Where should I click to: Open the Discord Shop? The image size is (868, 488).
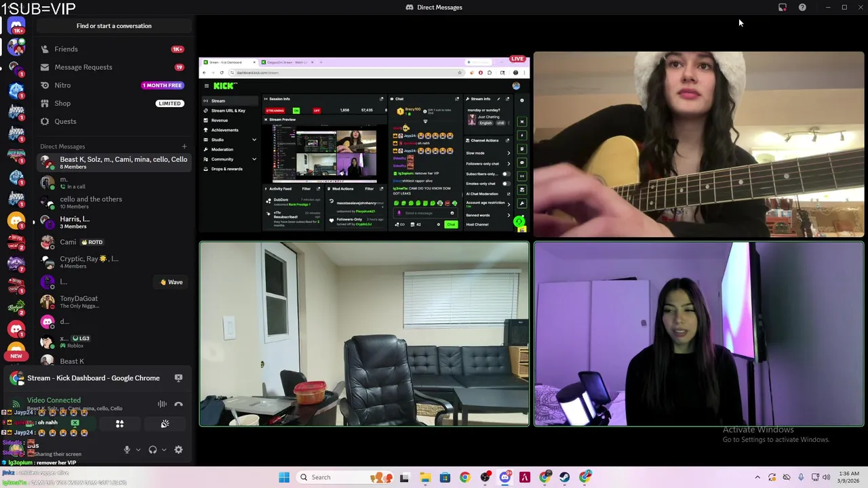pyautogui.click(x=113, y=103)
